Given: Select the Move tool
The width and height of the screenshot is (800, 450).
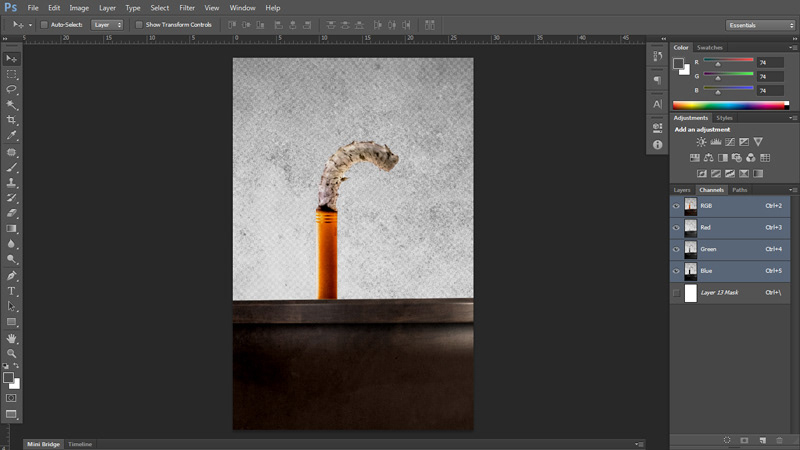Looking at the screenshot, I should pos(12,59).
